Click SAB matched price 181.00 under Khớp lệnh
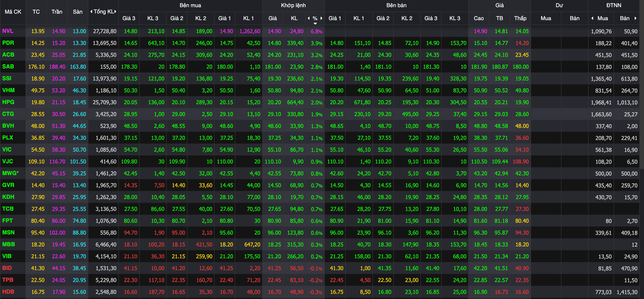This screenshot has width=644, height=299. tap(273, 67)
